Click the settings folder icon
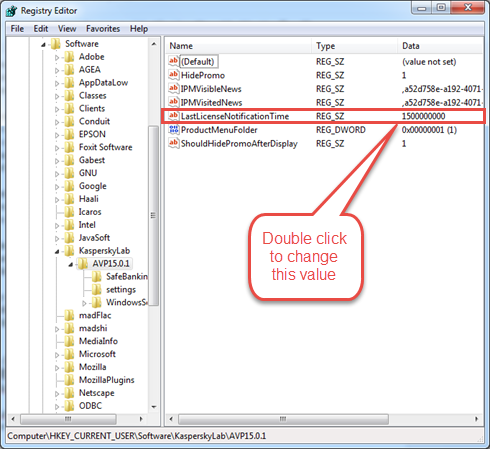490x449 pixels. click(97, 290)
